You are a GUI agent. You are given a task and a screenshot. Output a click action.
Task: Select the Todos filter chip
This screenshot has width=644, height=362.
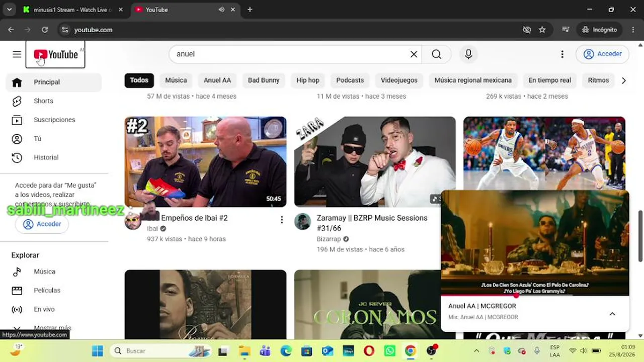[139, 80]
